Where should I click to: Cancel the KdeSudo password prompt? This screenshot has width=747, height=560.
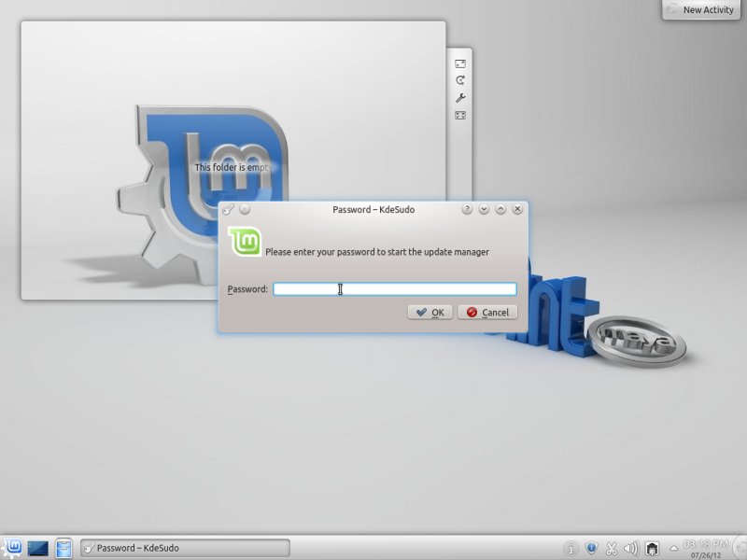pos(487,312)
